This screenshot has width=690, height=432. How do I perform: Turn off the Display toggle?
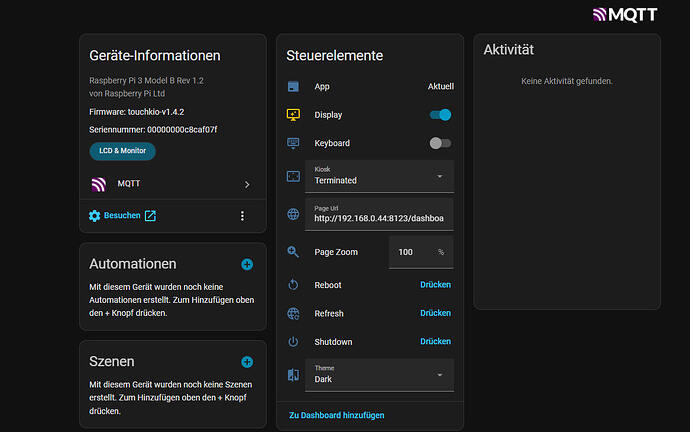[440, 115]
